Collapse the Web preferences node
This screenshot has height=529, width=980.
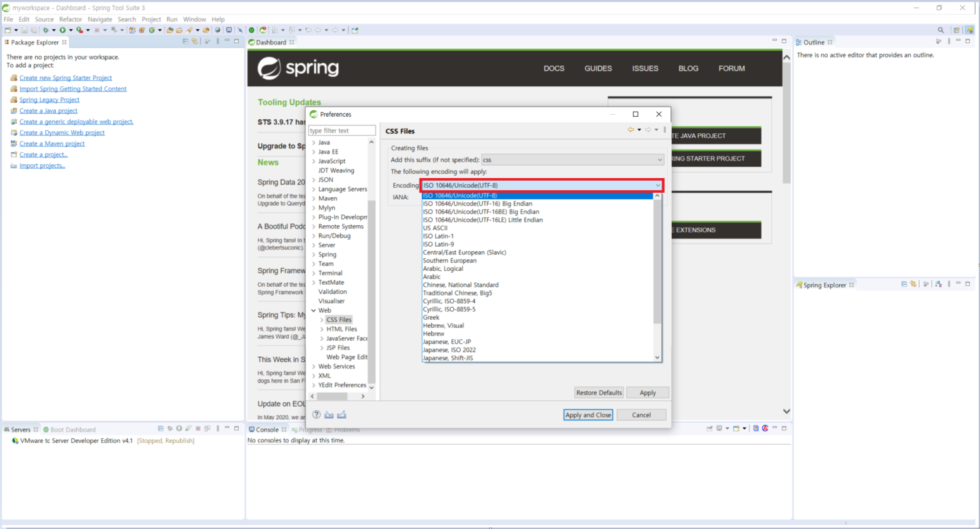[314, 311]
